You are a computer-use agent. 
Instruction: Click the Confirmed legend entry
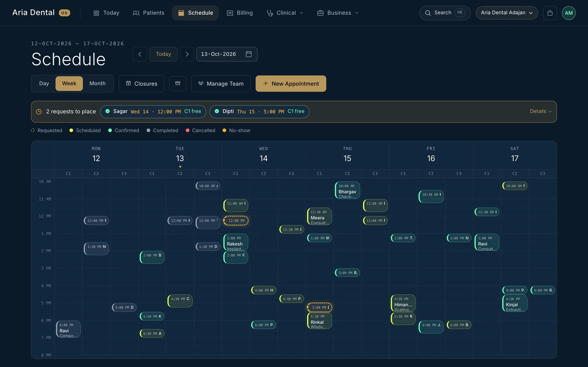coord(123,130)
